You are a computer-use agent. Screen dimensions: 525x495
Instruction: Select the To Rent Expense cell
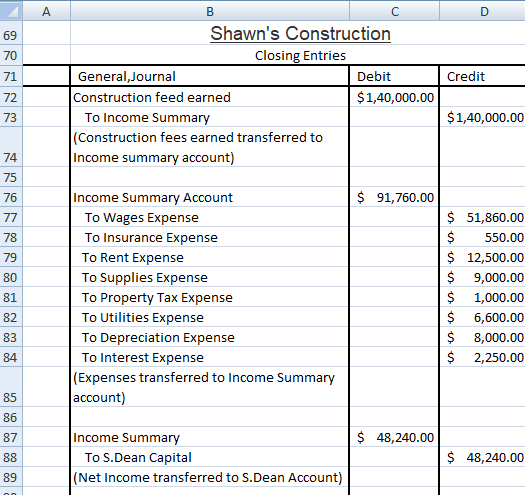click(210, 257)
